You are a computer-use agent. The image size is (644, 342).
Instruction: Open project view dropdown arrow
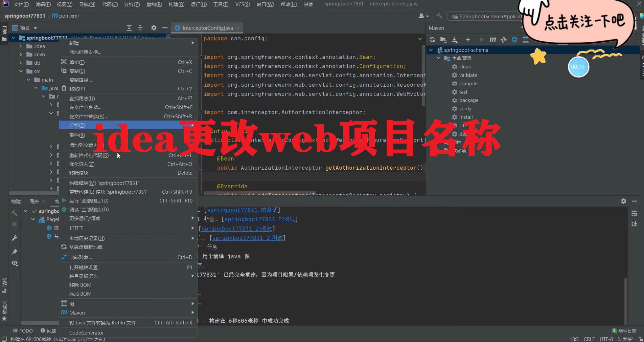36,28
